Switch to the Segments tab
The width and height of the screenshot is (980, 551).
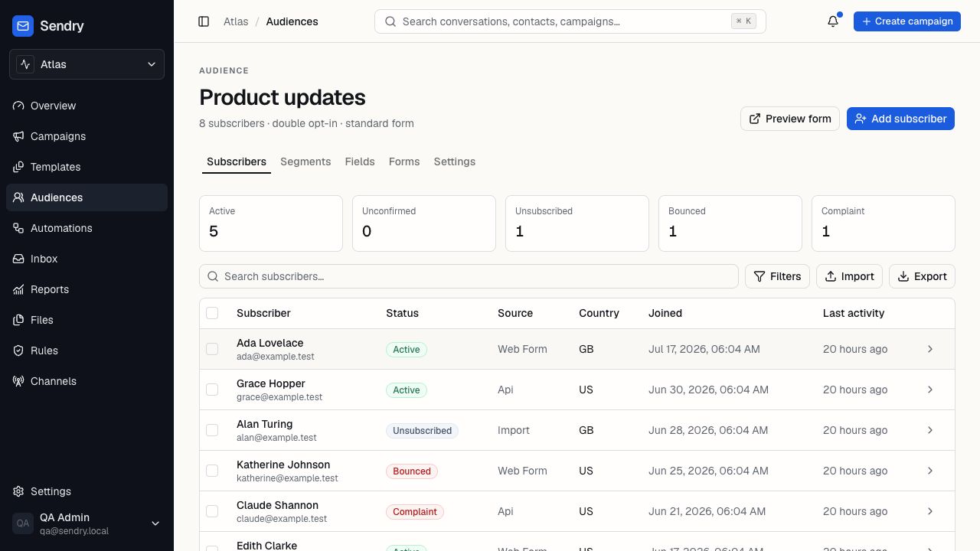305,161
